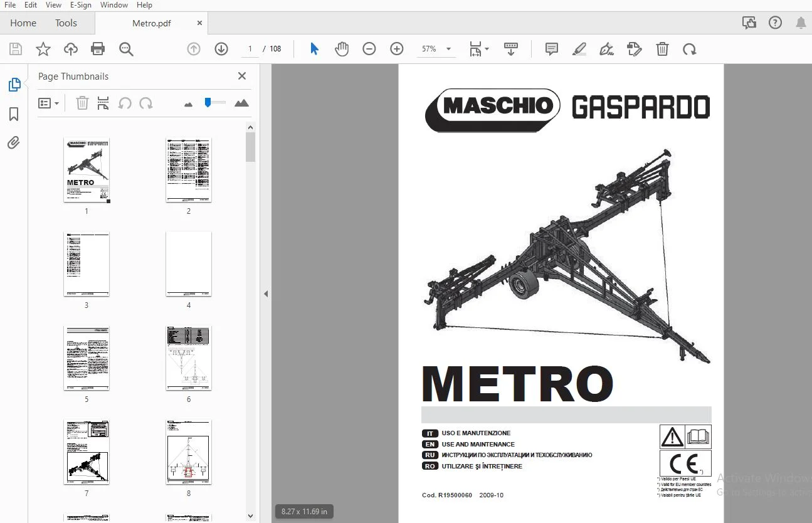
Task: Click the thumbnail size slider
Action: coord(215,102)
